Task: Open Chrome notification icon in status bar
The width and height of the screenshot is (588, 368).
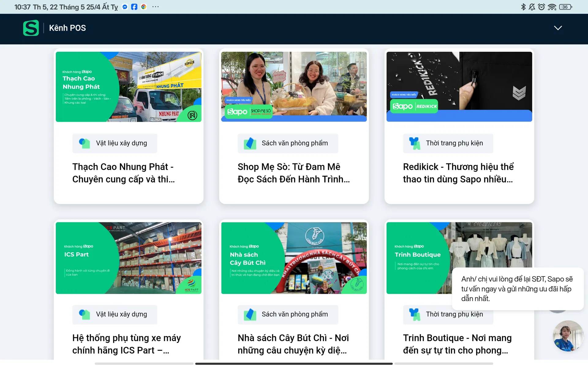Action: coord(144,7)
